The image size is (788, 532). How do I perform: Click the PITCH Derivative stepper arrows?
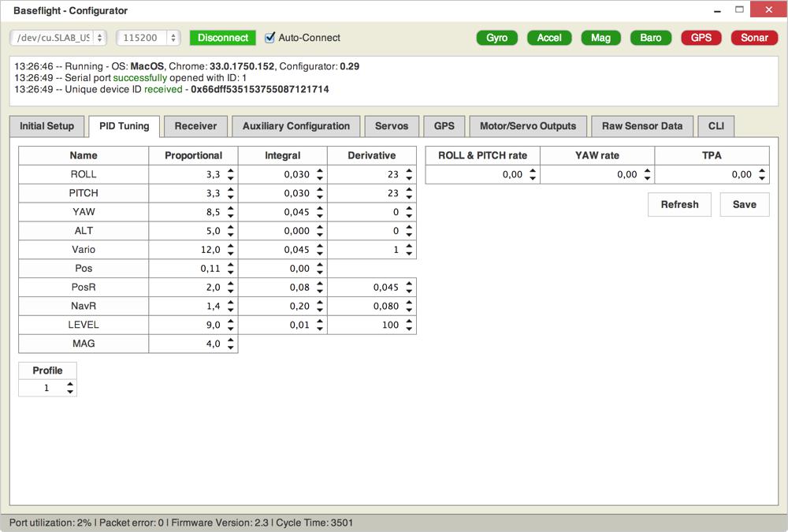coord(409,193)
